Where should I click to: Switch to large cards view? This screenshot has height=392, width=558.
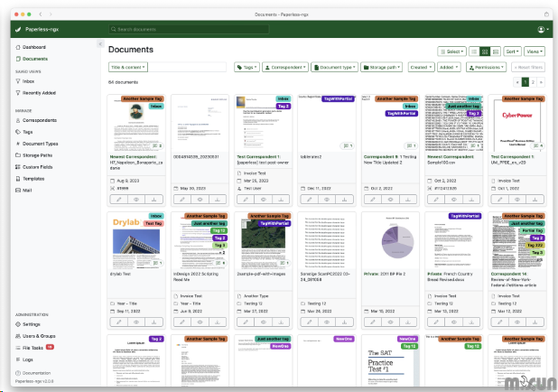click(495, 51)
